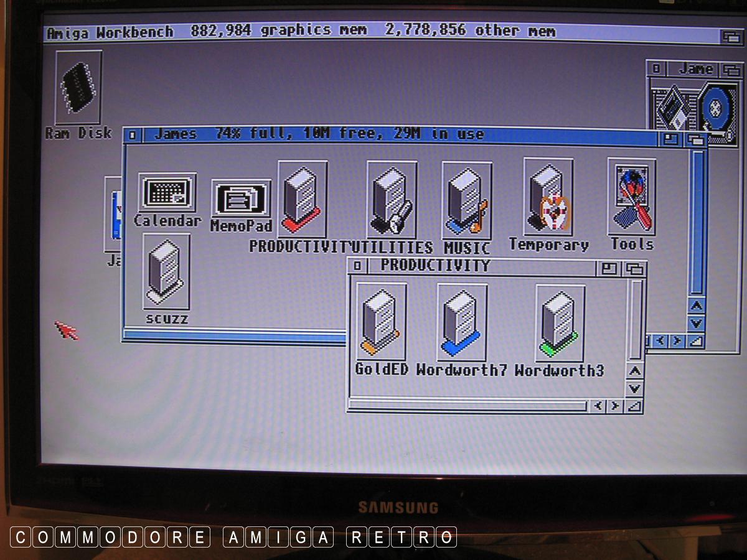This screenshot has width=747, height=560.
Task: Select the scuzz drawer icon
Action: (x=166, y=271)
